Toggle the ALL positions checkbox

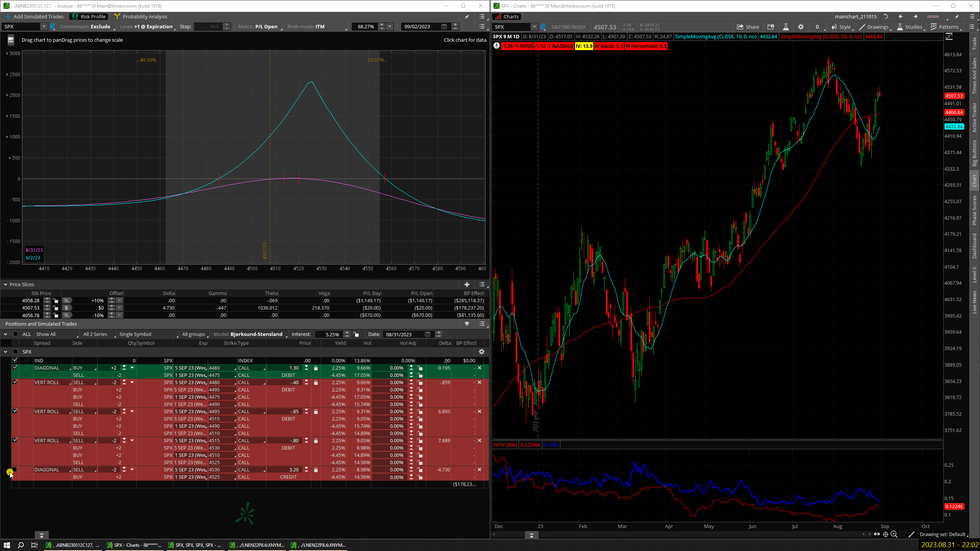pos(16,334)
